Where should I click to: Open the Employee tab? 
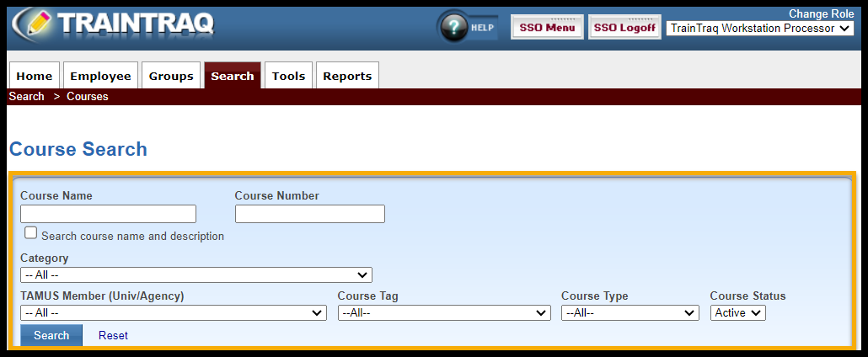click(x=100, y=76)
